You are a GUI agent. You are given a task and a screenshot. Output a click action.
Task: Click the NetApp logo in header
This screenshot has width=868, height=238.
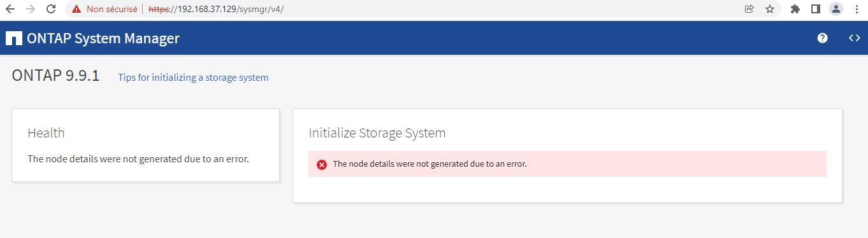pyautogui.click(x=13, y=38)
